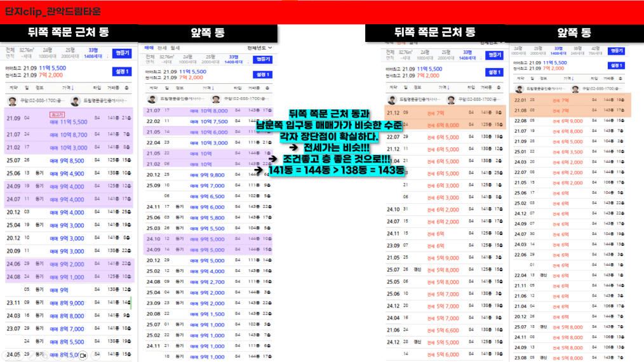This screenshot has width=644, height=362.
Task: Click the 매매 10억 7,500 sale row
Action: [208, 121]
